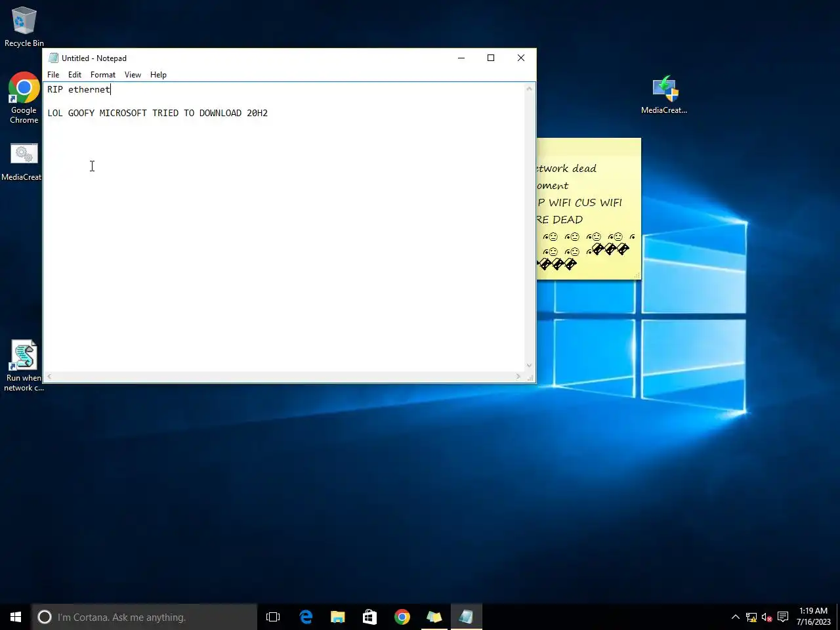Click the 'RIP ethernet' text line

click(x=79, y=89)
